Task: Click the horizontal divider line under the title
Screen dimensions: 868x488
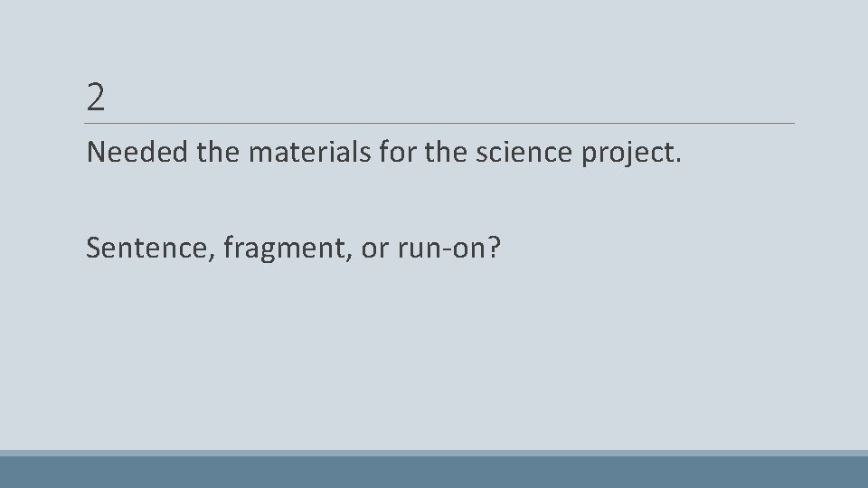Action: coord(439,124)
